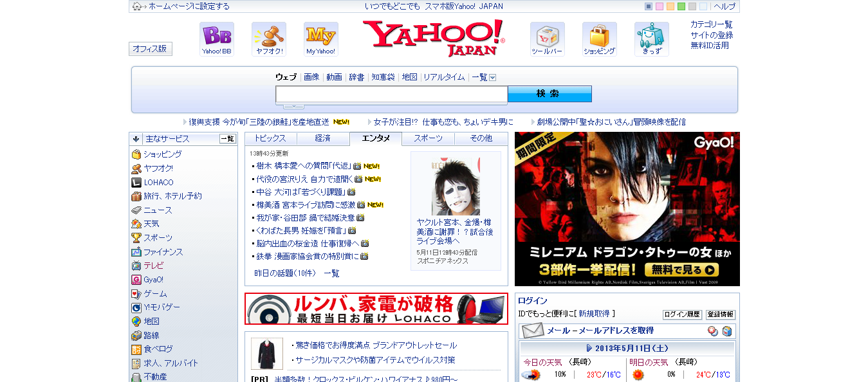Image resolution: width=868 pixels, height=382 pixels.
Task: Click the home icon beside ホームページに設定する
Action: click(x=137, y=6)
